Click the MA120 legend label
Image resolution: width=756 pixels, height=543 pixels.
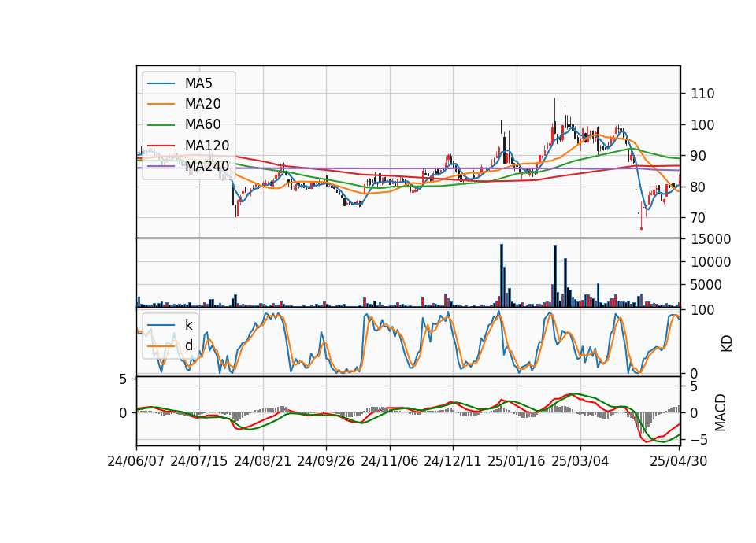pyautogui.click(x=207, y=145)
